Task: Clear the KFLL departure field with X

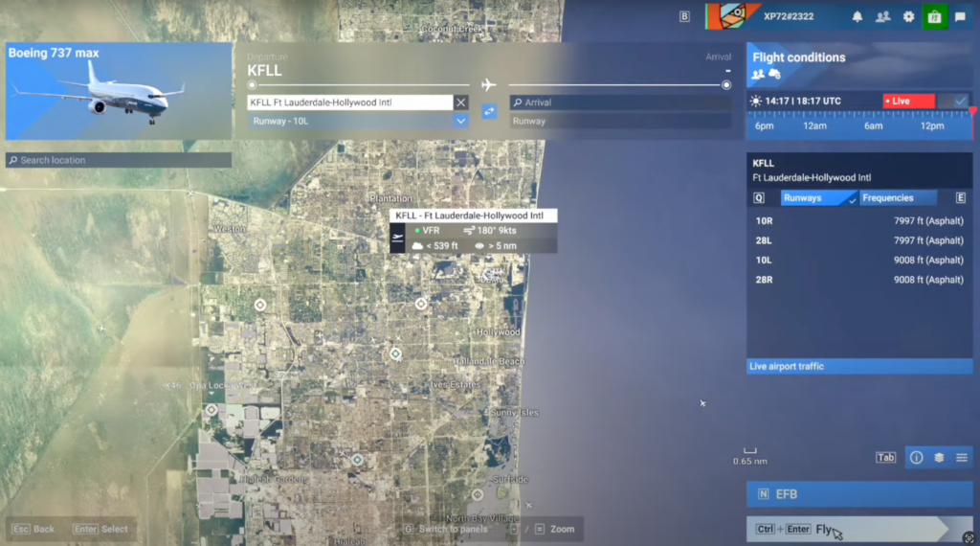Action: pos(460,102)
